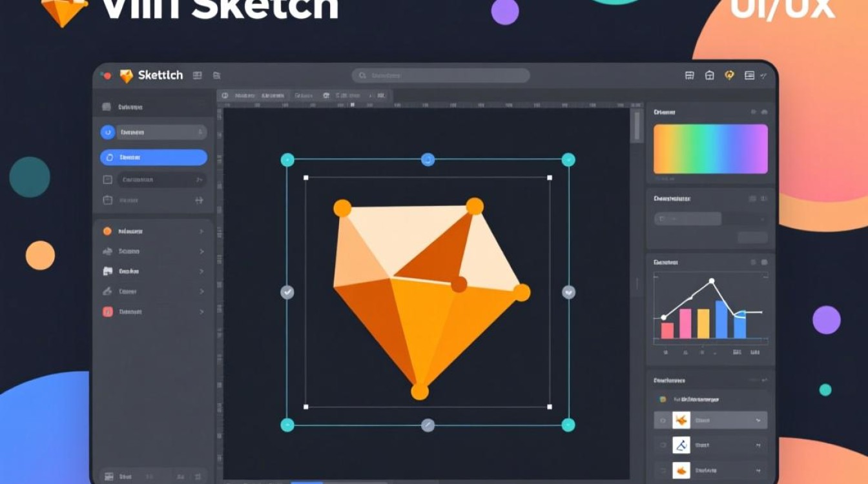Toggle checkbox on the bottom layer row
Screen dimensions: 868x484
(662, 470)
